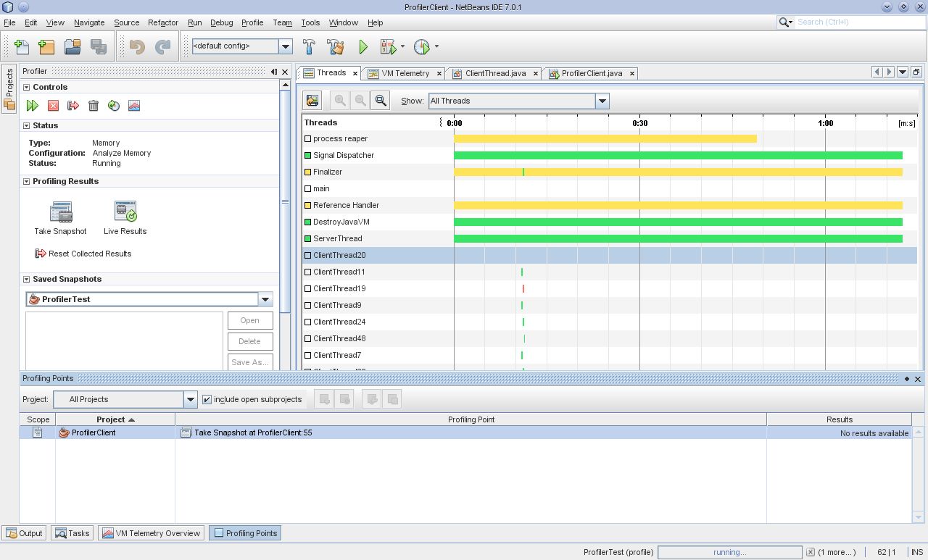Click the Take Snapshot icon

point(60,212)
